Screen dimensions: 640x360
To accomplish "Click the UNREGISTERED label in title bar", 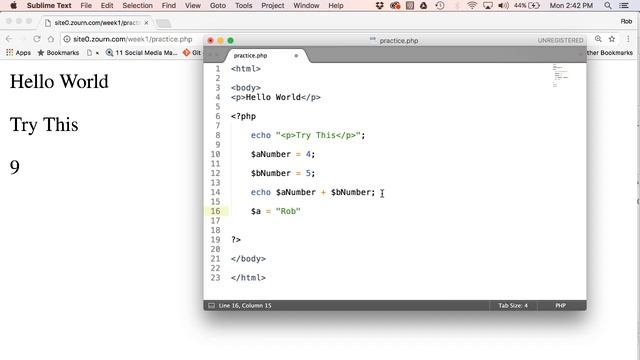I will 560,40.
